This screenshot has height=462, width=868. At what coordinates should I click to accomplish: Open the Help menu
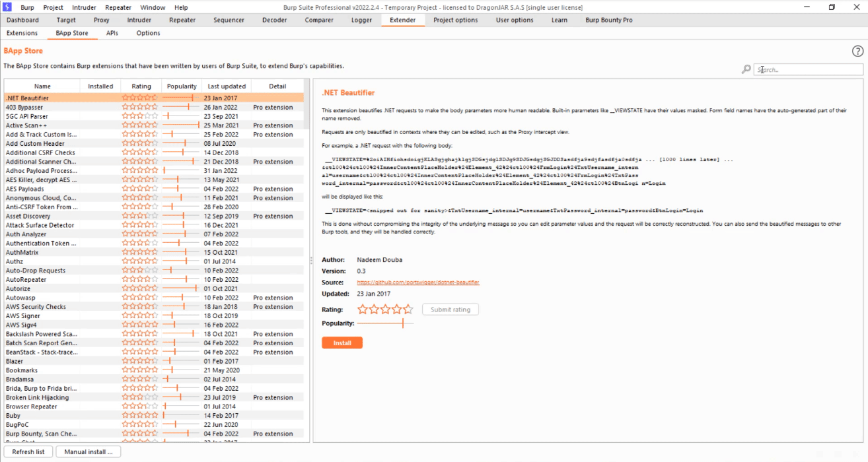click(181, 7)
